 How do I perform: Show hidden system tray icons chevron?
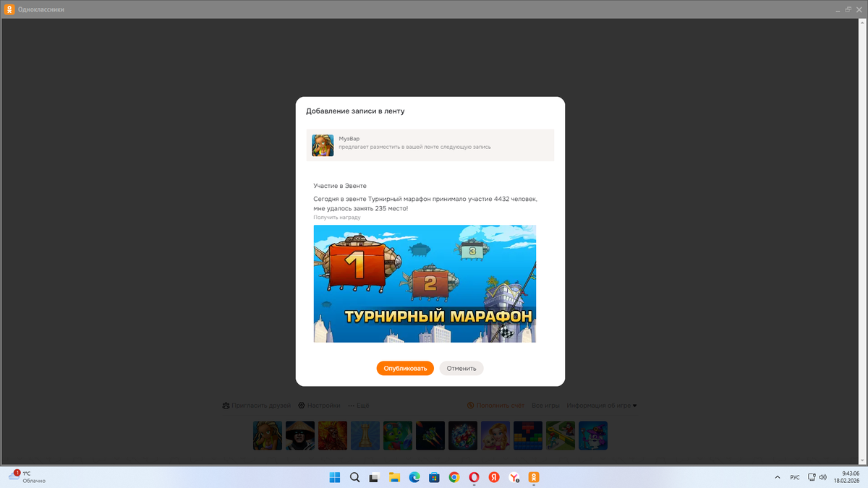click(778, 477)
